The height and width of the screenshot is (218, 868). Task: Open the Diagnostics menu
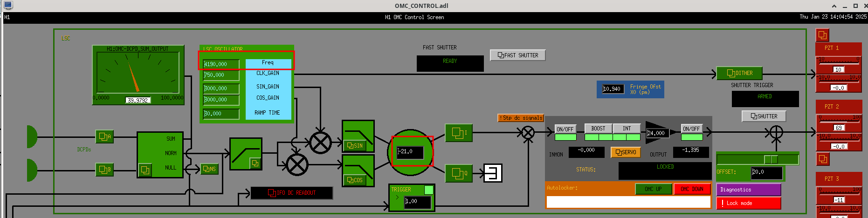coord(749,190)
